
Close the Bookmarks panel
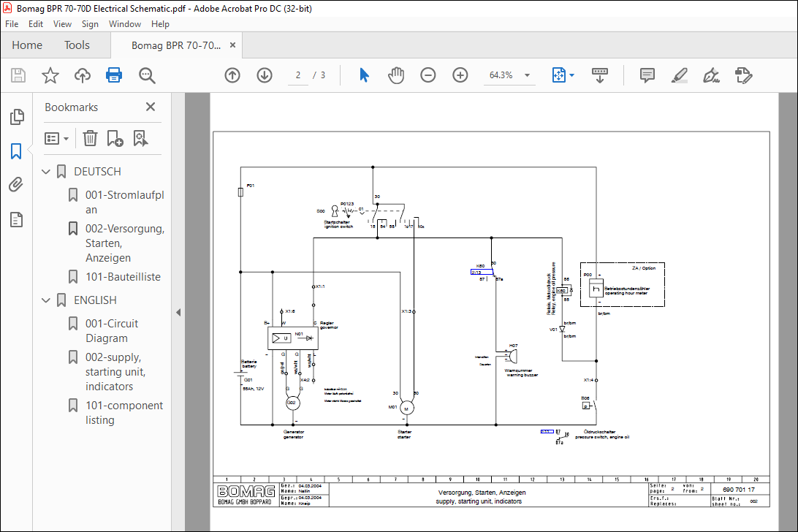(x=150, y=107)
